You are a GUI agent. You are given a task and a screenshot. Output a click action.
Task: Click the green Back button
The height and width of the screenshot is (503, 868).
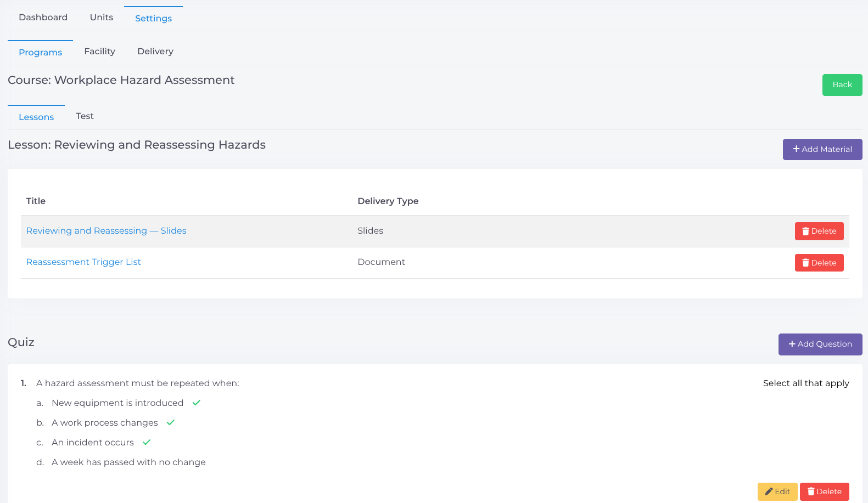point(842,85)
